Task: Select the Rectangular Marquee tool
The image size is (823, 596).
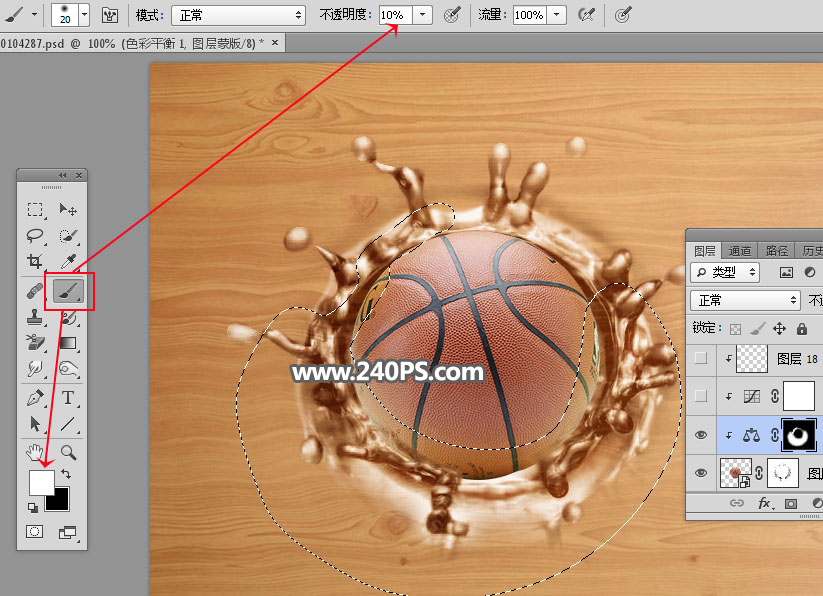Action: (35, 210)
